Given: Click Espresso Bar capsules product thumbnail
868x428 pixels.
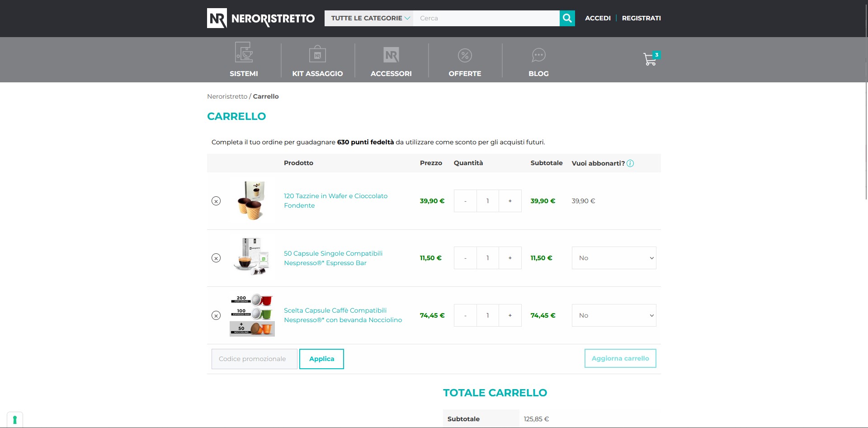Looking at the screenshot, I should 252,258.
